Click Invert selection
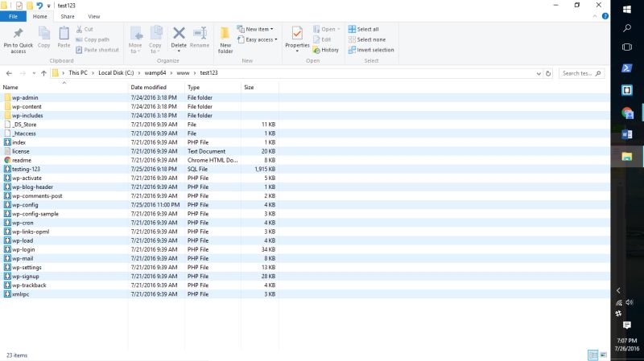This screenshot has width=644, height=361. tap(371, 50)
